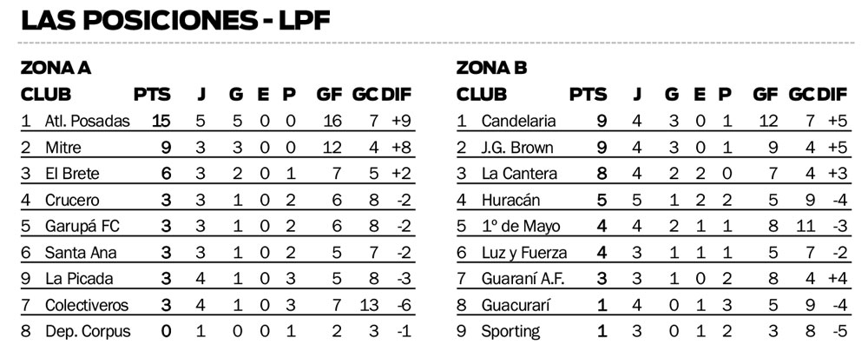Select Candelaria in Zona B
The width and height of the screenshot is (868, 351).
(518, 121)
